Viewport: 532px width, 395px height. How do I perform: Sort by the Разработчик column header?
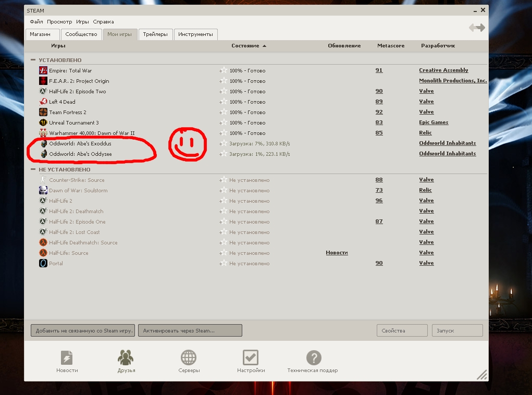[x=438, y=46]
